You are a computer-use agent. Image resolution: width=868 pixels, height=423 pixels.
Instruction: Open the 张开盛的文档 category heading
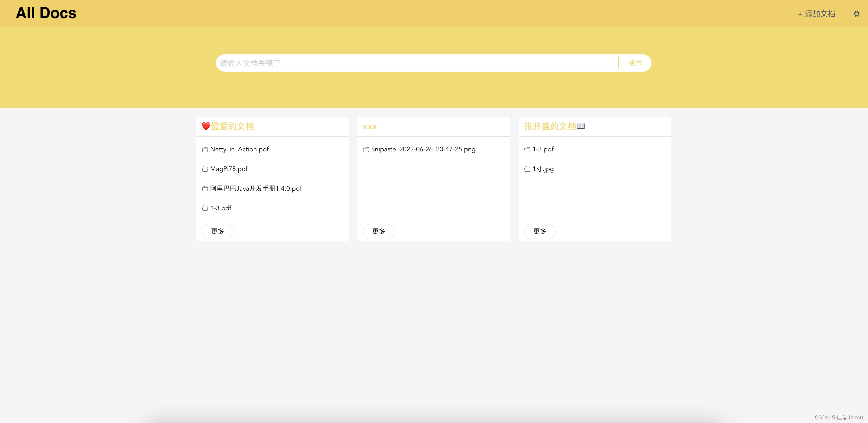click(554, 127)
